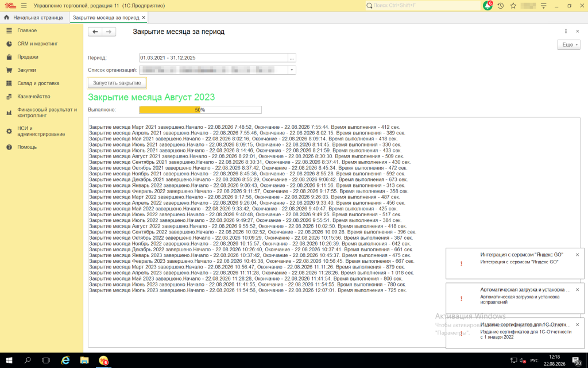Close the Издание сертификатов notification
This screenshot has height=368, width=588.
point(578,324)
